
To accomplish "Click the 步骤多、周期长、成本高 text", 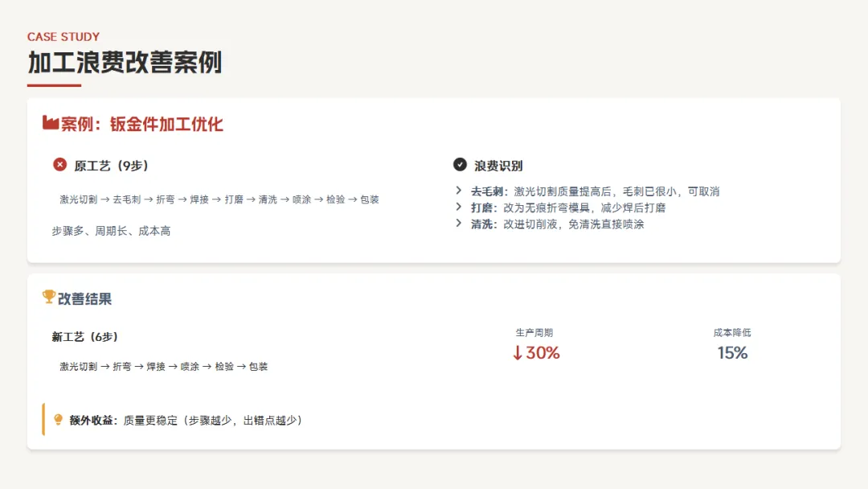I will pyautogui.click(x=111, y=231).
